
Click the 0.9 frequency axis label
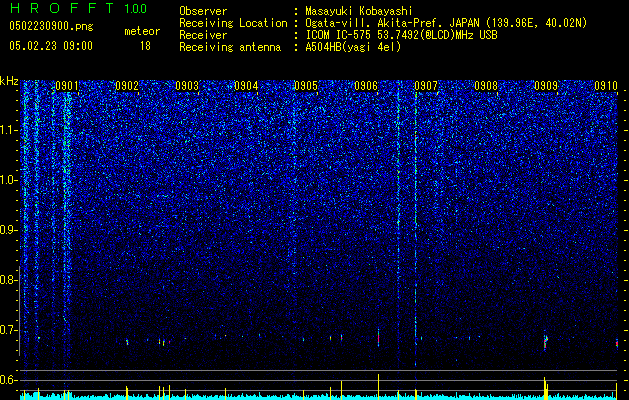click(x=8, y=230)
